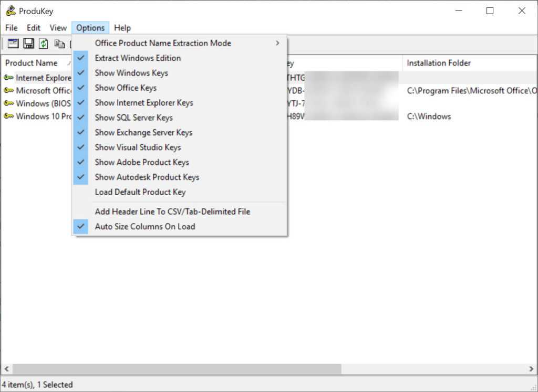Disable Show Internet Explorer Keys

180,103
